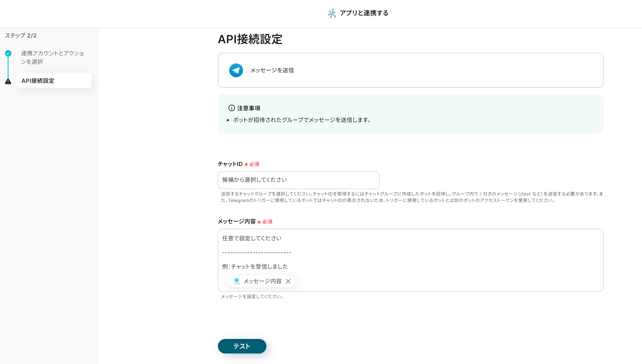Go back to 連携アカウントとアクションを選択 step
The height and width of the screenshot is (364, 642).
click(x=52, y=57)
